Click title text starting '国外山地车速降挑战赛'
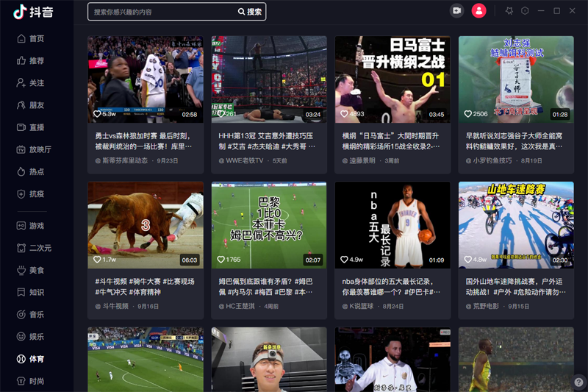 tap(515, 287)
